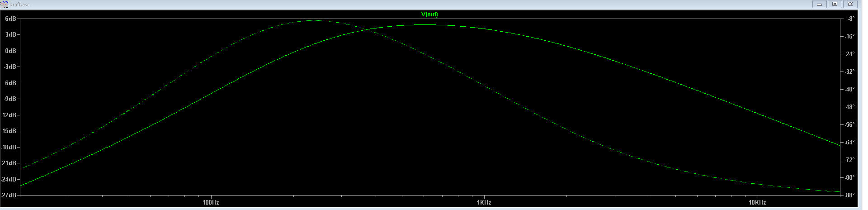Click the -24° phase axis label
The image size is (868, 210).
coord(850,54)
